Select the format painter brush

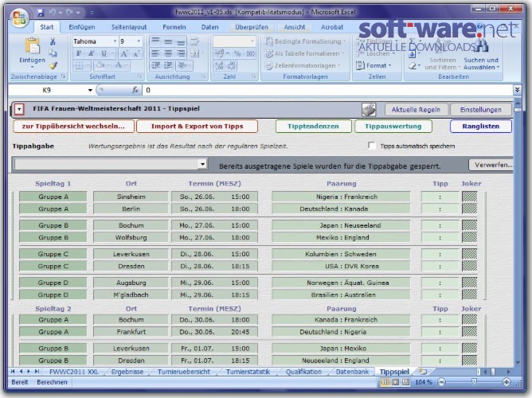[x=53, y=65]
